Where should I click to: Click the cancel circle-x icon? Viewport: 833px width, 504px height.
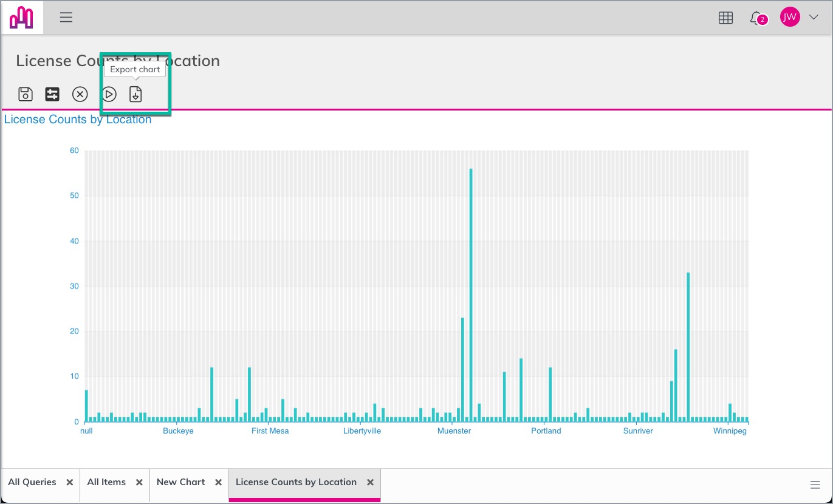tap(80, 94)
